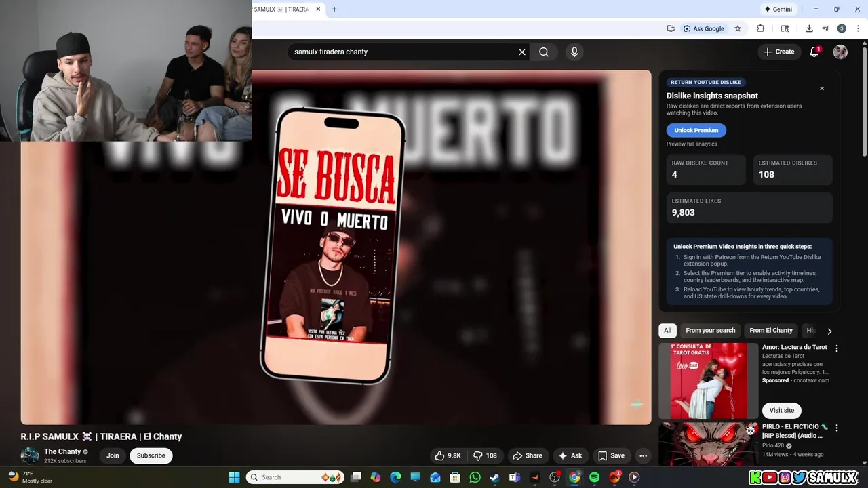Click the Windows taskbar search box

(295, 477)
